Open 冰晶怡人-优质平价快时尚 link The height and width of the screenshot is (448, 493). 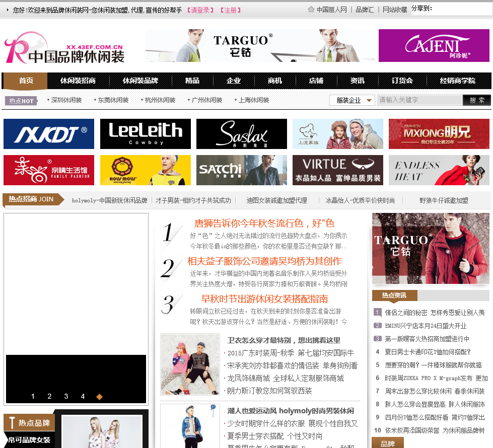[360, 200]
